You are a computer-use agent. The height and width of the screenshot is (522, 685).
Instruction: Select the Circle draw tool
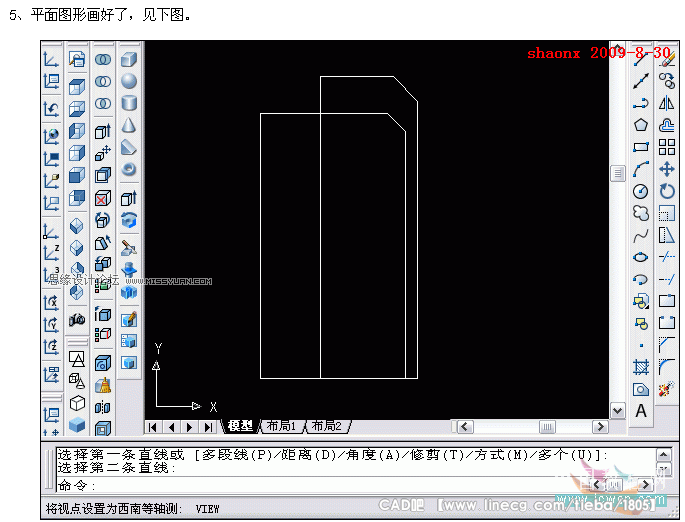tap(641, 191)
